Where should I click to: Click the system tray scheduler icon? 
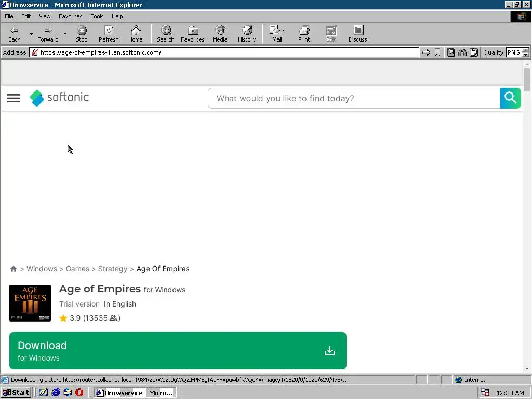coord(486,393)
